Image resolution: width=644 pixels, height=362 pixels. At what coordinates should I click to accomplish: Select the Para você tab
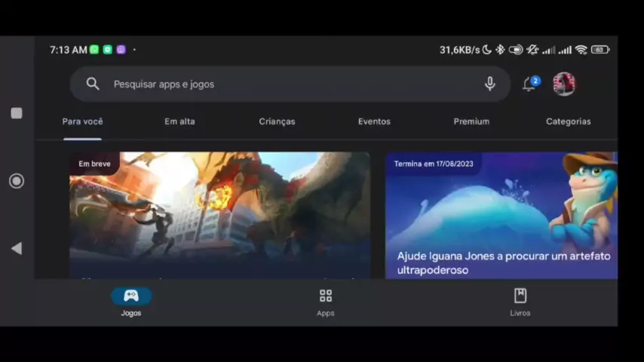tap(82, 121)
